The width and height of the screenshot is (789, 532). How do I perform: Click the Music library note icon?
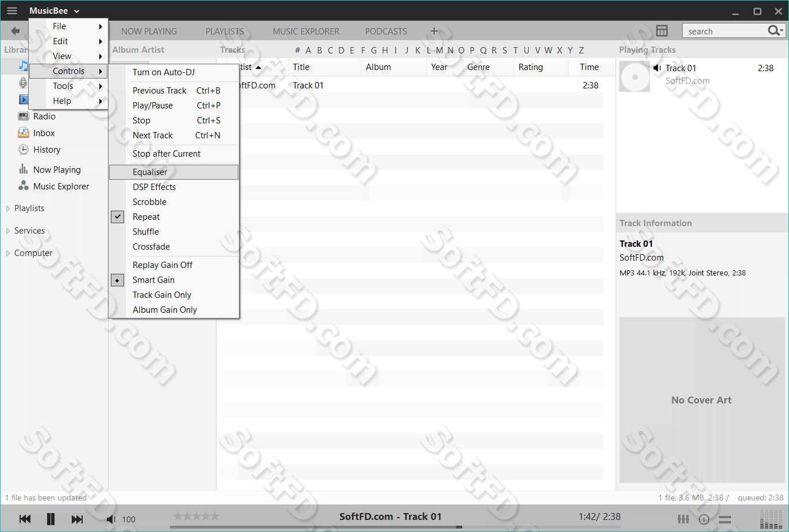(x=23, y=66)
